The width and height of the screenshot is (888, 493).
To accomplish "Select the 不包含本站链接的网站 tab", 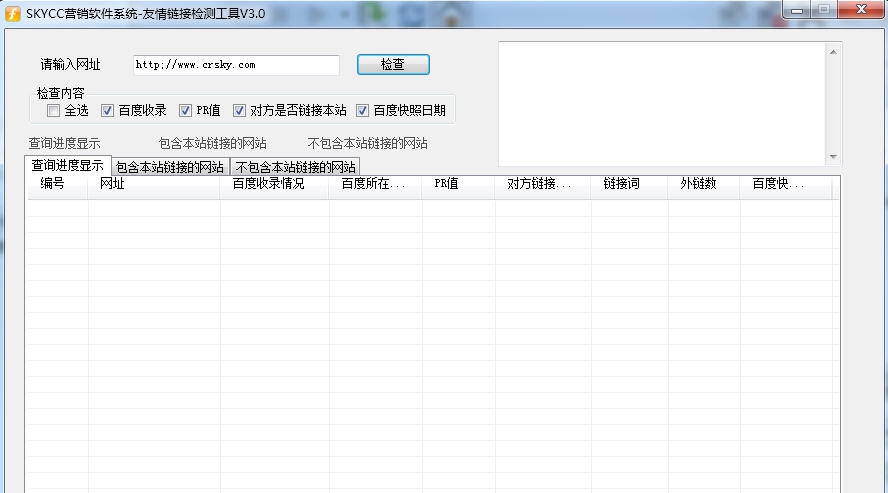I will [x=295, y=167].
